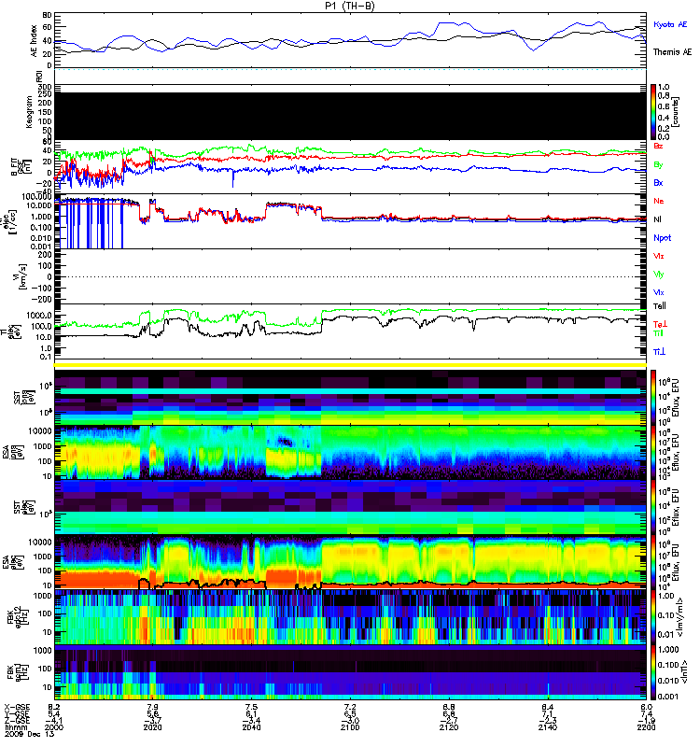This screenshot has height=747, width=700.
Task: Click the 2200 time tick label
Action: (x=646, y=727)
